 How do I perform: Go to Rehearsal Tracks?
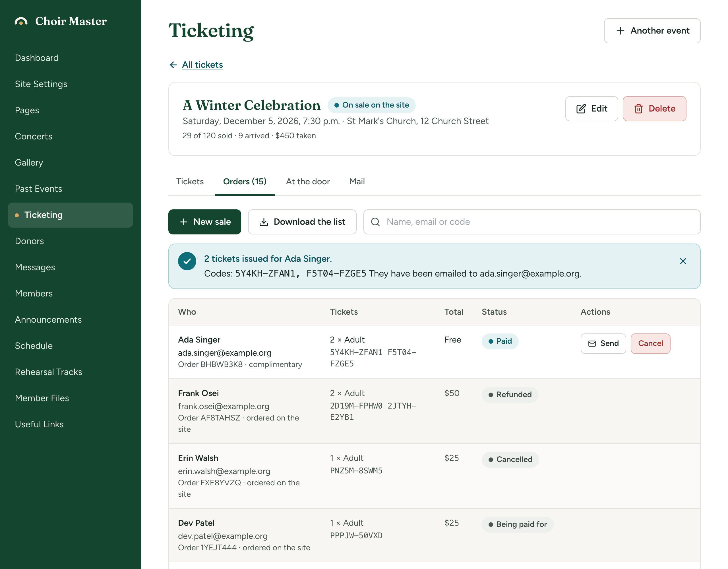pyautogui.click(x=48, y=372)
